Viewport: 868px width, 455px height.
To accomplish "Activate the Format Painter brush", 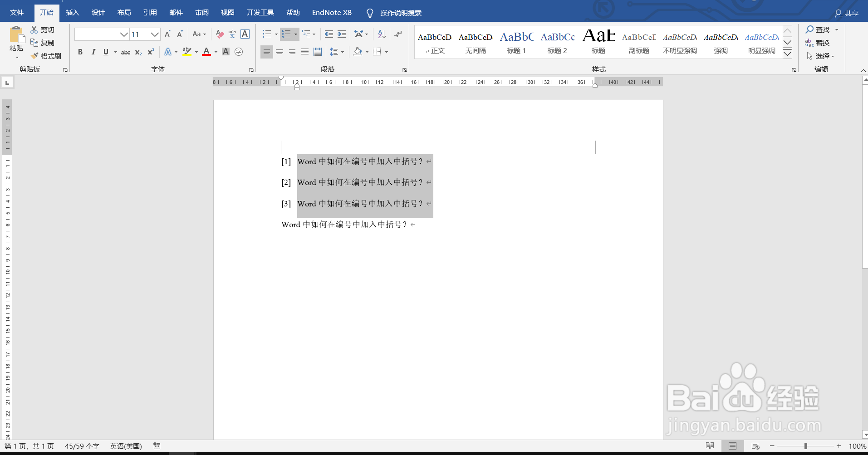I will coord(46,56).
